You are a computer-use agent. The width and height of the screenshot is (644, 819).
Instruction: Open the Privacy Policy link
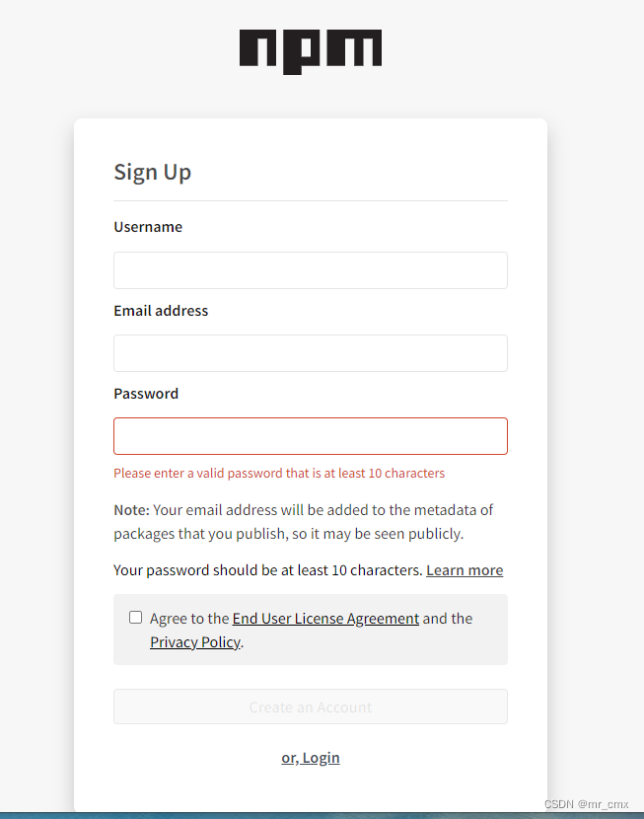point(194,642)
